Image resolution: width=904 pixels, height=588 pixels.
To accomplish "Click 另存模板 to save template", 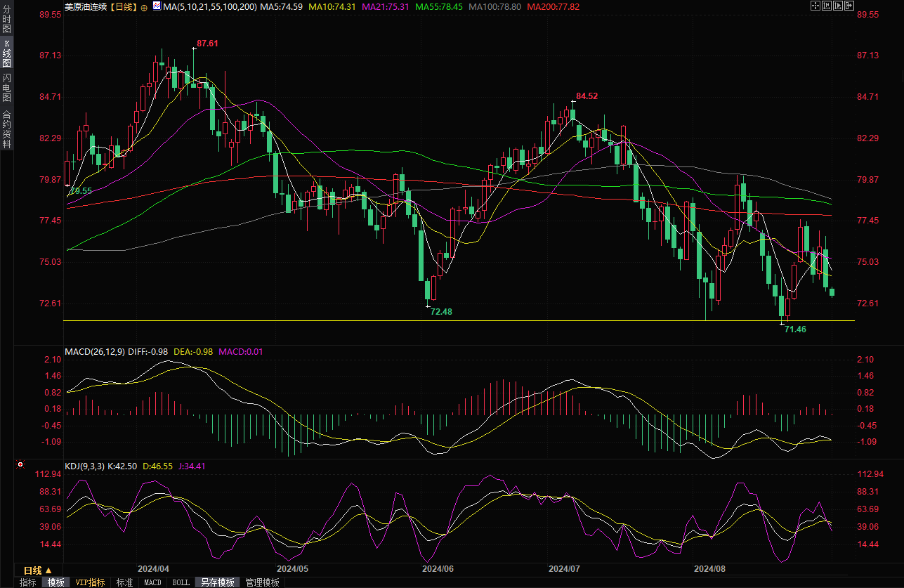I will (x=217, y=582).
